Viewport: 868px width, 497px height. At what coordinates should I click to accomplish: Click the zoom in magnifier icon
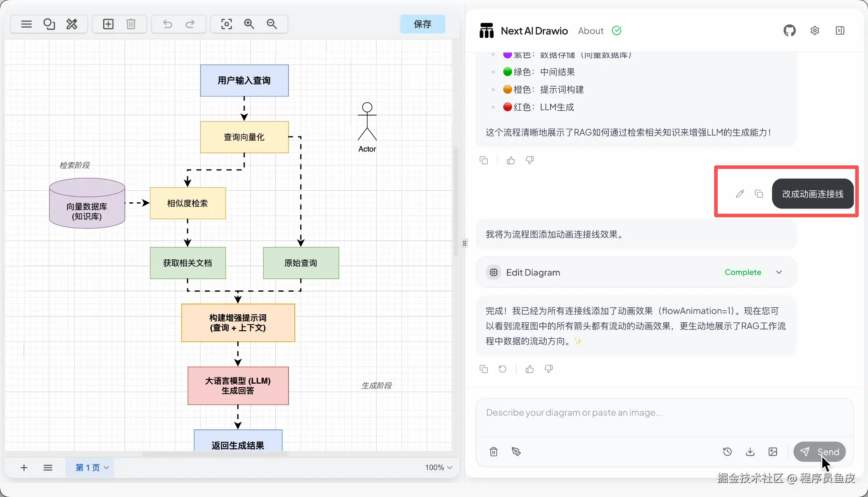pos(249,24)
